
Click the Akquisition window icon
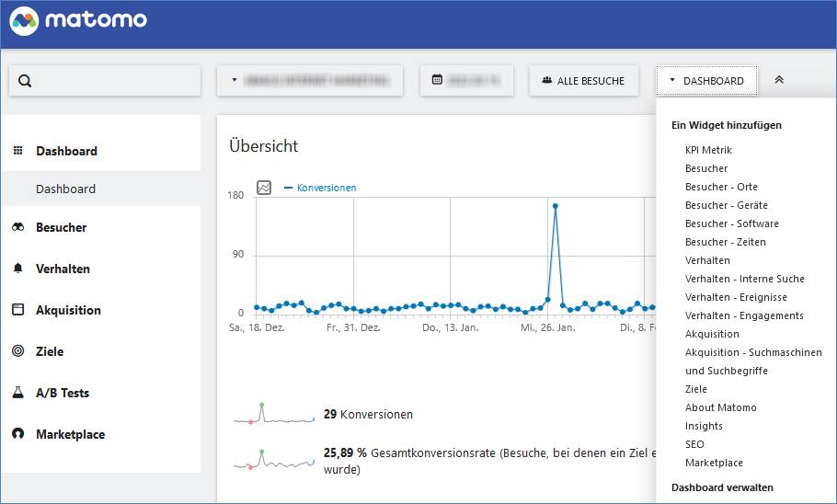coord(18,309)
